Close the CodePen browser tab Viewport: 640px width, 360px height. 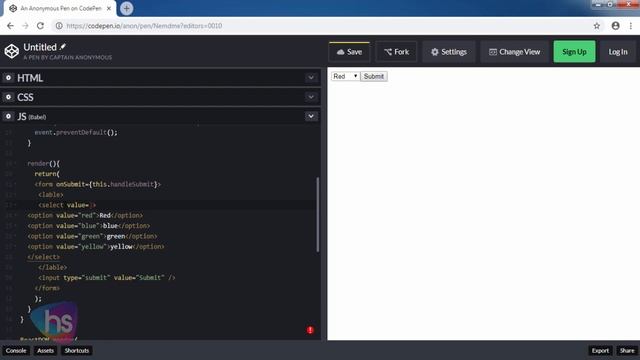109,8
